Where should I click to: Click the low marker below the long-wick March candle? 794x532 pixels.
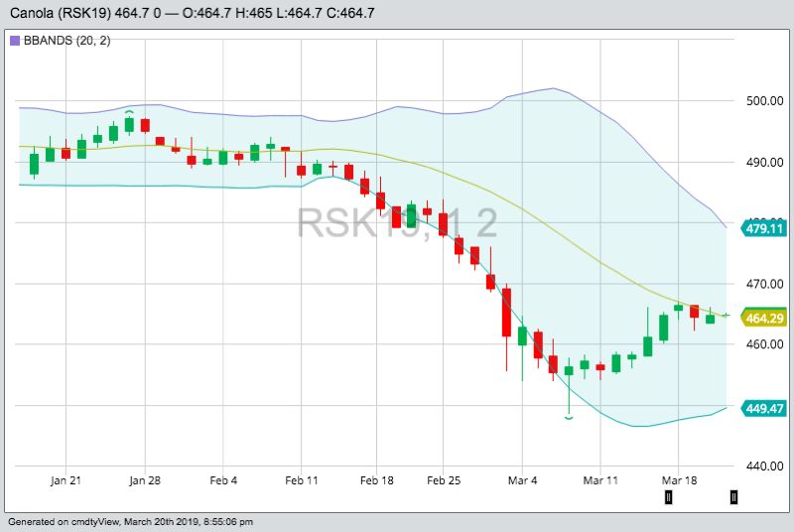coord(569,418)
